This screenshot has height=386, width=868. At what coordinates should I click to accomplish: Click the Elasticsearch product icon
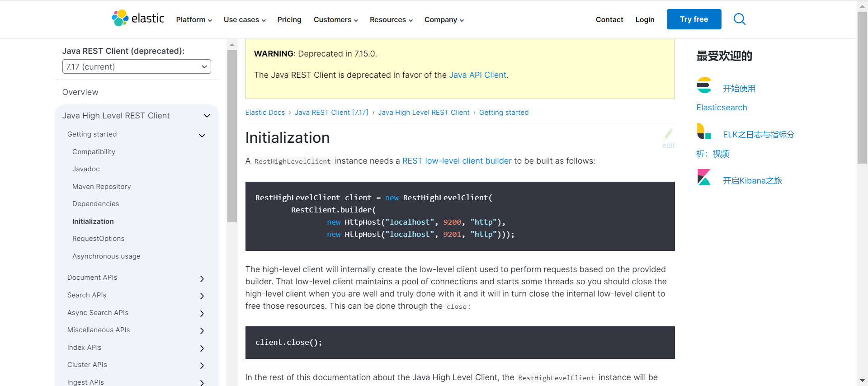(704, 85)
